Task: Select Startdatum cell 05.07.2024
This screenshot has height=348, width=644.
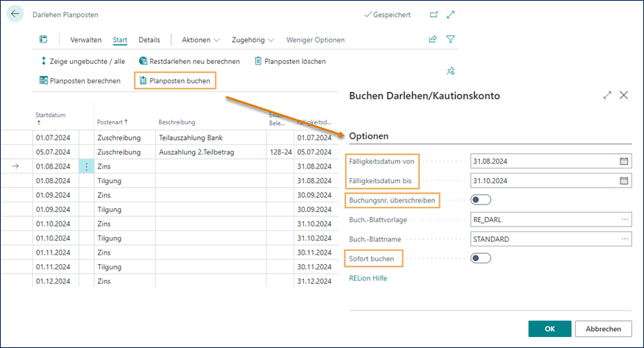Action: (56, 152)
